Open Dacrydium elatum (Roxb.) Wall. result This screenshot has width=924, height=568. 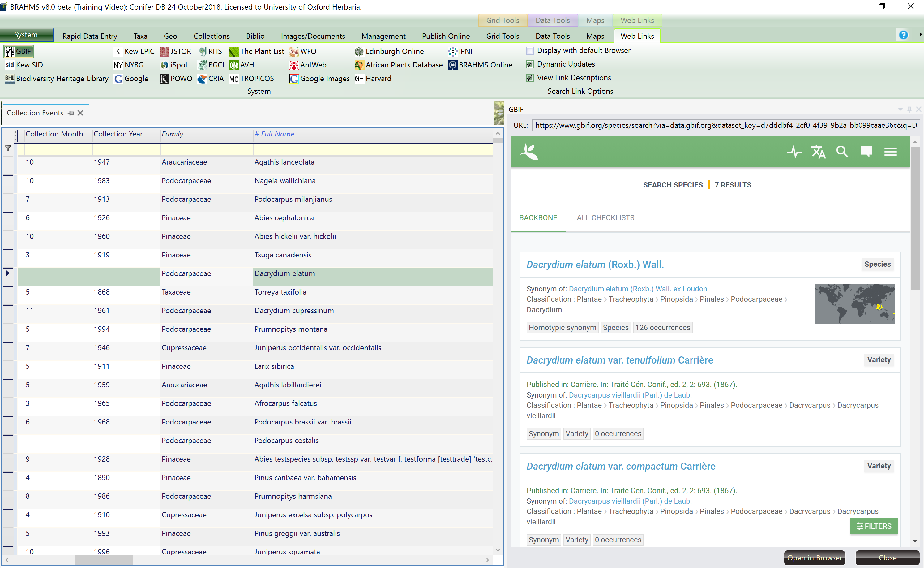[x=595, y=265]
